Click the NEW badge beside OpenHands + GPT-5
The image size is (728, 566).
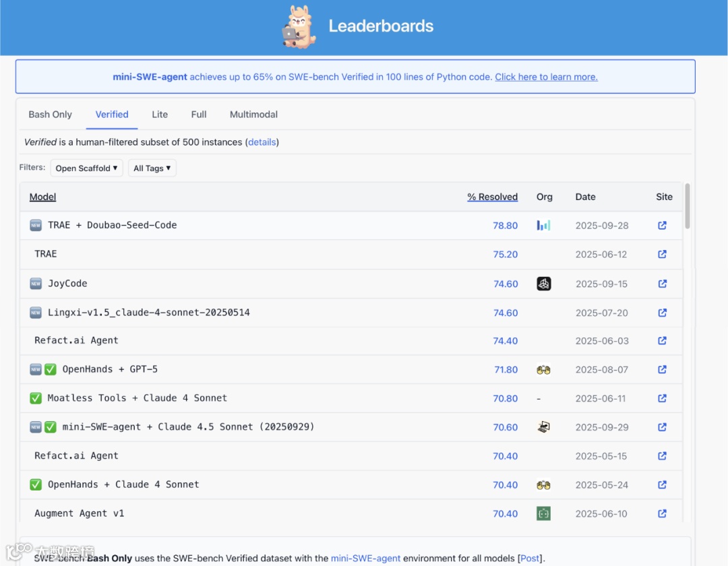(36, 369)
